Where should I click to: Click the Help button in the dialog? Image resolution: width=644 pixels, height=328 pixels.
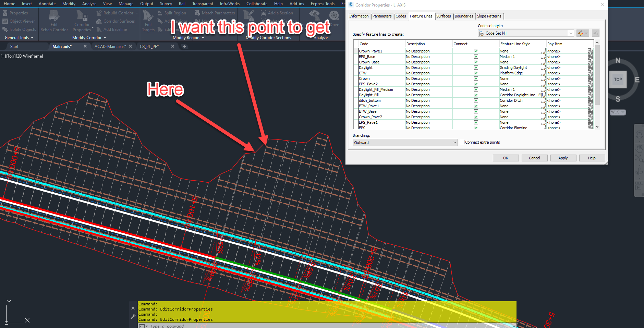(592, 158)
